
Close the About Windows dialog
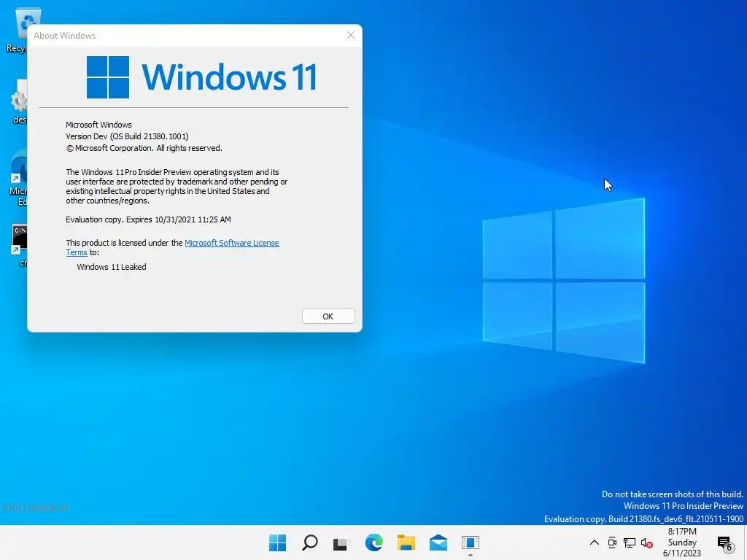(x=351, y=35)
